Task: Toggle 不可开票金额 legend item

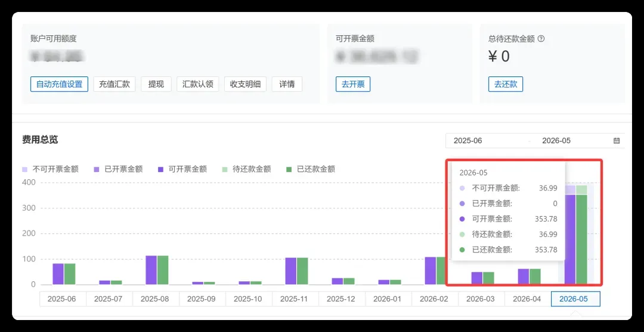Action: pyautogui.click(x=51, y=169)
